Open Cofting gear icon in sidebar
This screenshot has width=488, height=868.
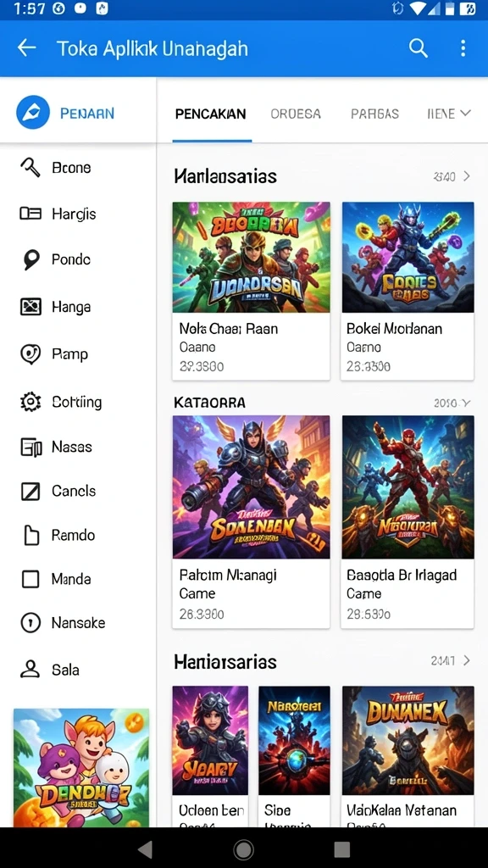click(30, 401)
